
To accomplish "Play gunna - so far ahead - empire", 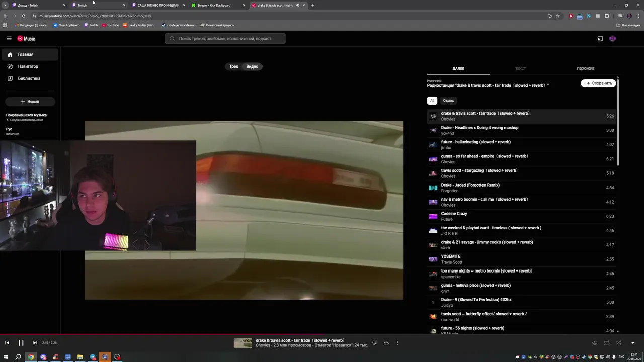I will 522,159.
